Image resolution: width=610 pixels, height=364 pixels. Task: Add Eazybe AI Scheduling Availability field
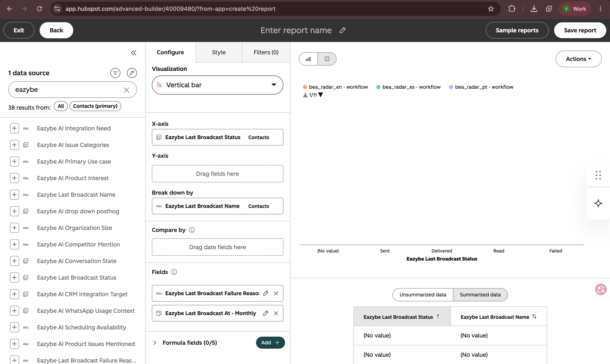click(15, 327)
